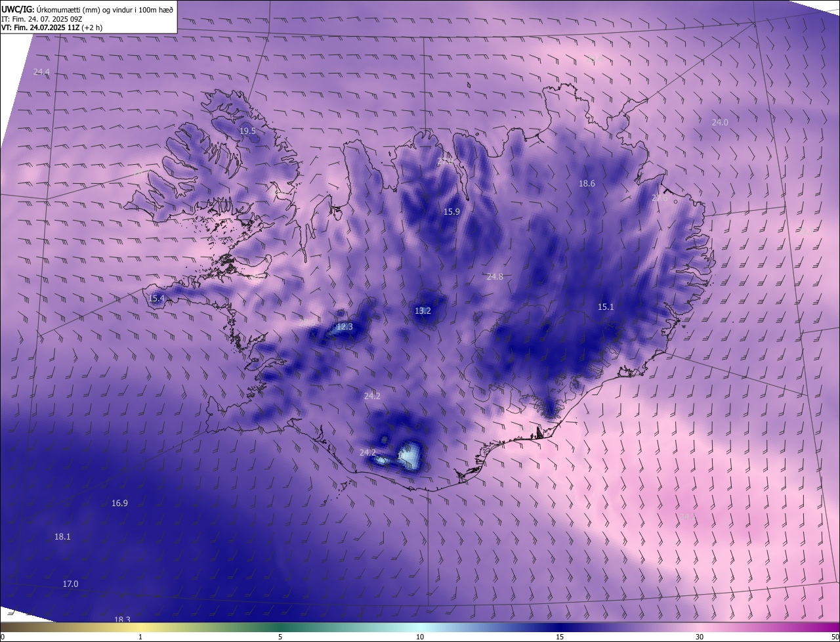The height and width of the screenshot is (642, 840).
Task: Click the 0 tick label on the colour scale
Action: [3, 637]
